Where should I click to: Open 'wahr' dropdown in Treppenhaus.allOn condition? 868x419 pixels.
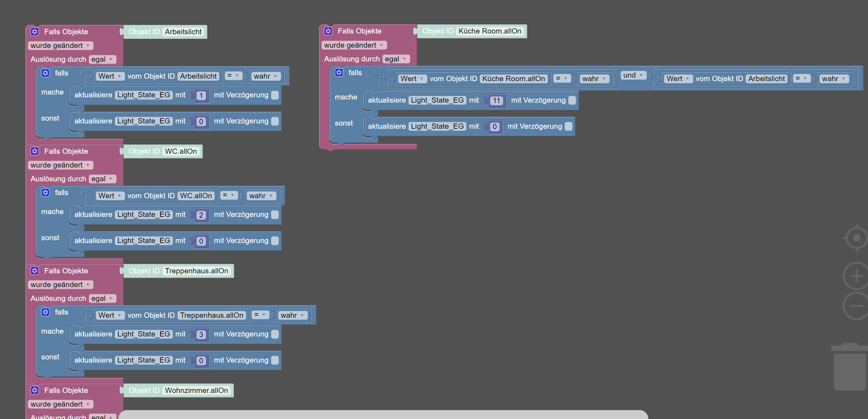293,315
